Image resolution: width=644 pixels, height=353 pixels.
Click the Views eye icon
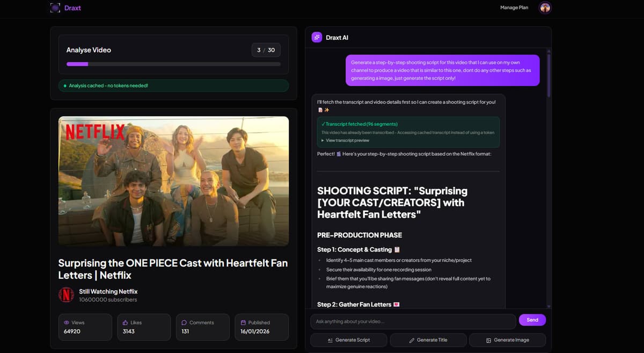[x=67, y=322]
